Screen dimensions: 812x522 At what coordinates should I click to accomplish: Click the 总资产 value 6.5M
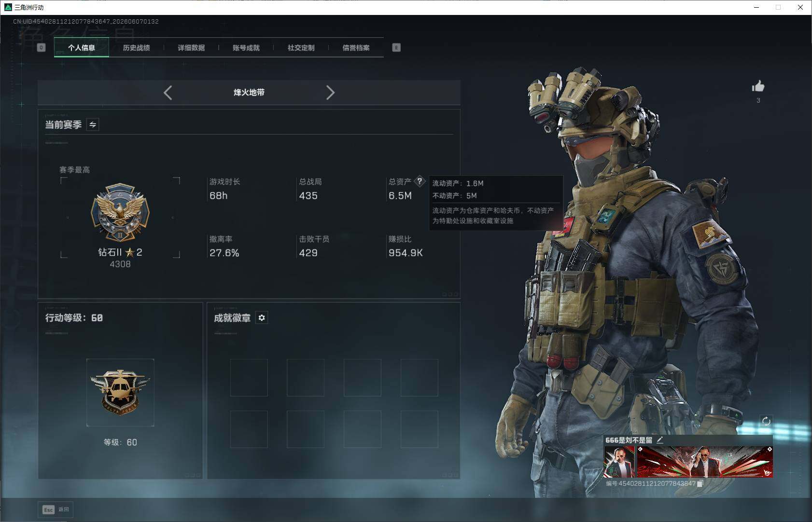pos(400,195)
